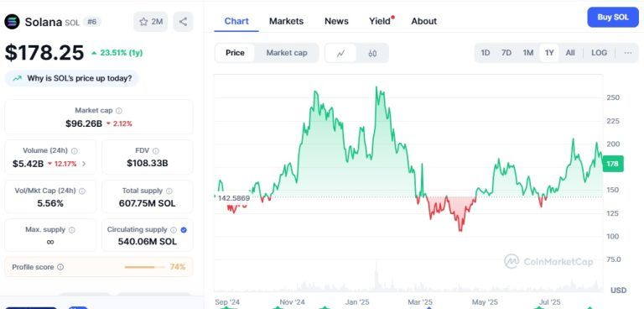644x309 pixels.
Task: Toggle chart to Market cap view
Action: click(x=287, y=53)
